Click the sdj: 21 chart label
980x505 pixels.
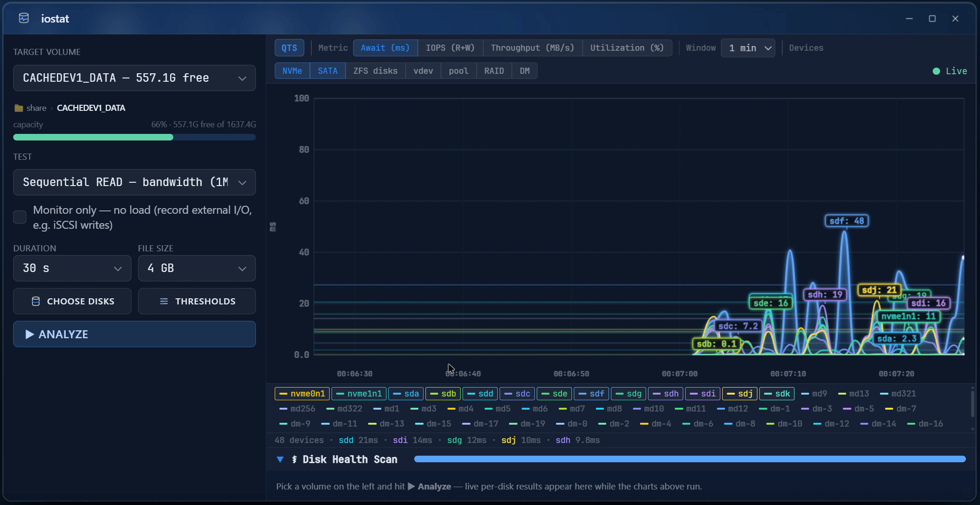(880, 290)
